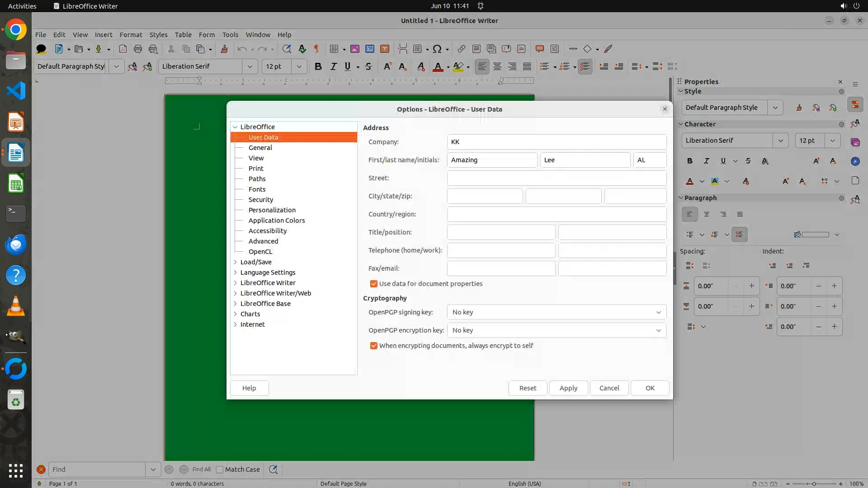Viewport: 868px width, 488px height.
Task: Open the Tools menu
Action: coord(230,35)
